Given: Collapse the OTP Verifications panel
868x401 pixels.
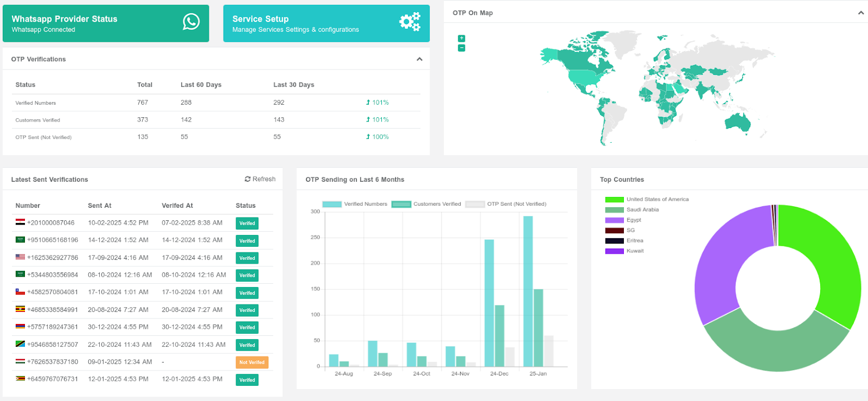Looking at the screenshot, I should (x=419, y=59).
